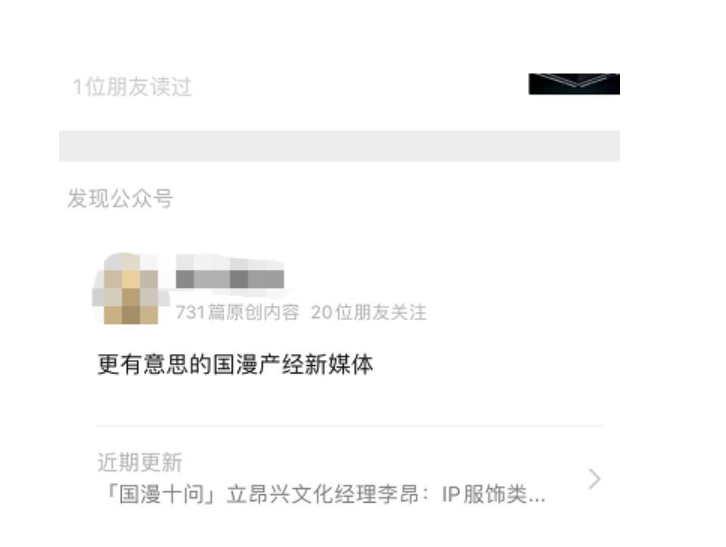This screenshot has height=547, width=726.
Task: Select the "1位朋友读过" label
Action: tap(132, 87)
